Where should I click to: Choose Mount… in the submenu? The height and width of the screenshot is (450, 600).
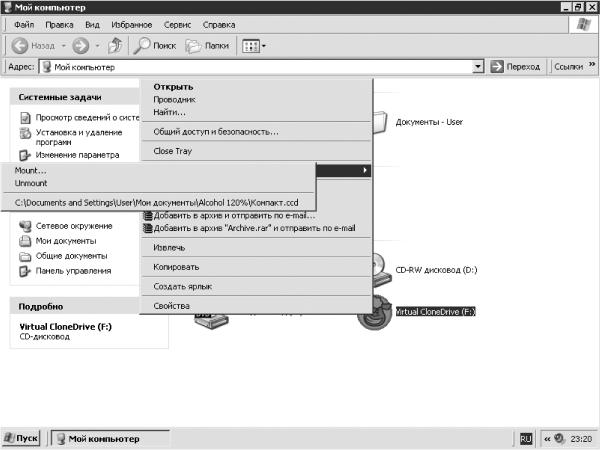[158, 171]
